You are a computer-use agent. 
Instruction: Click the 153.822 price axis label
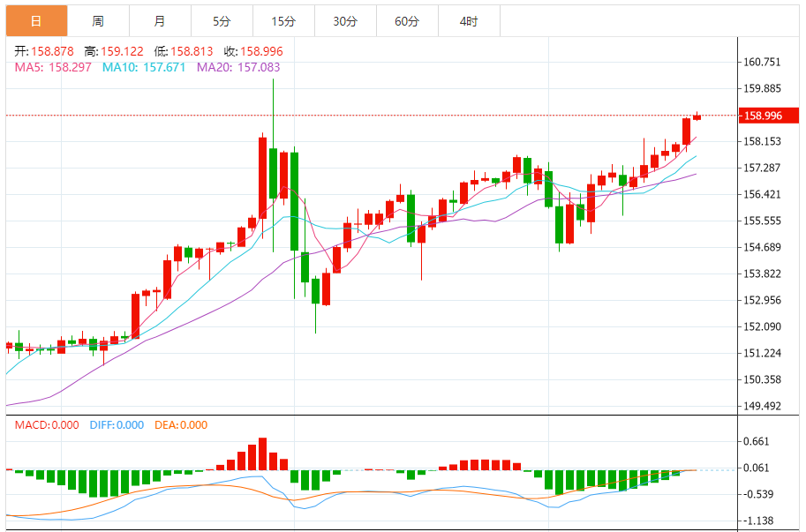(x=762, y=273)
